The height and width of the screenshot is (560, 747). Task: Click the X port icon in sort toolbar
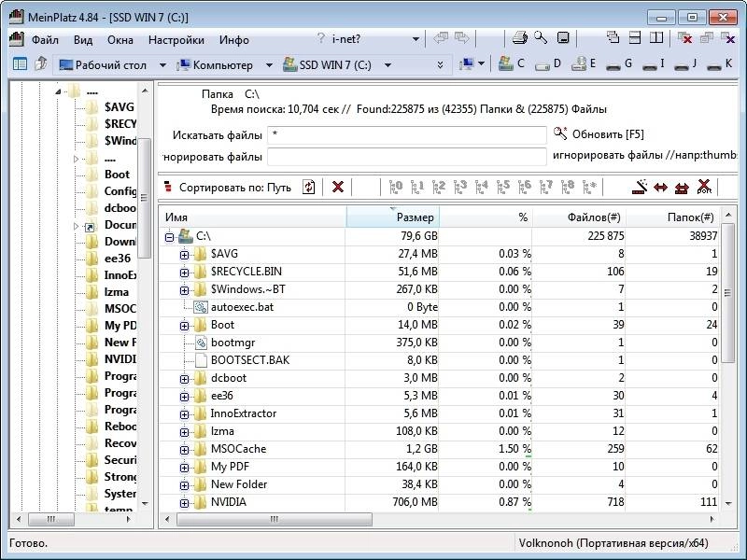tap(704, 188)
